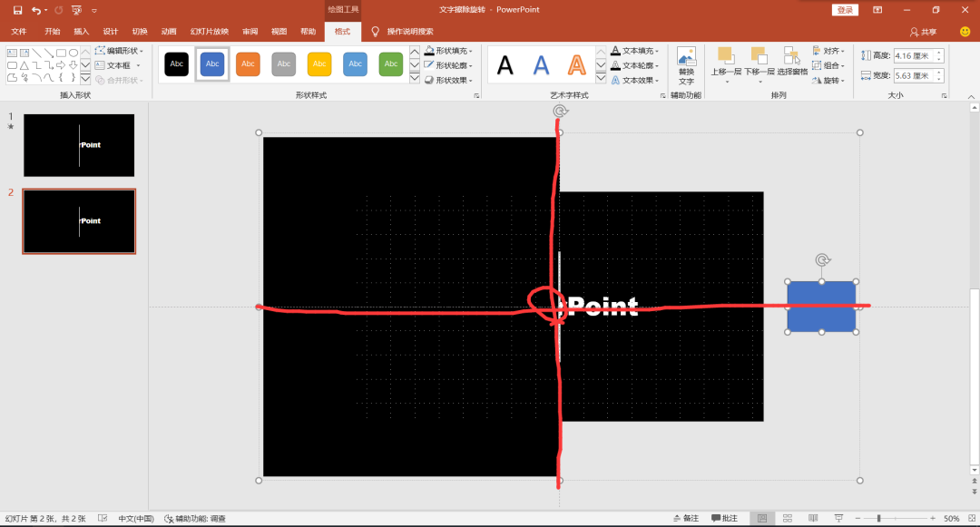Click the smiley feedback icon

point(965,31)
